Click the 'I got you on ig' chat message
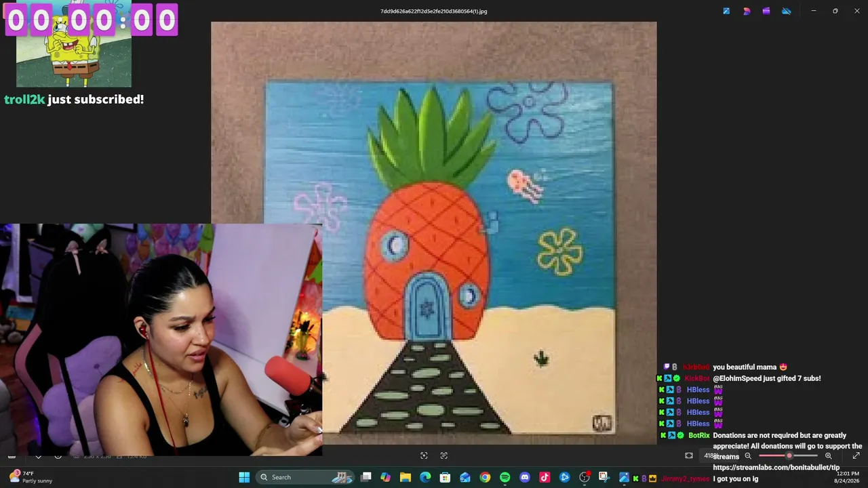The image size is (868, 488). [736, 479]
